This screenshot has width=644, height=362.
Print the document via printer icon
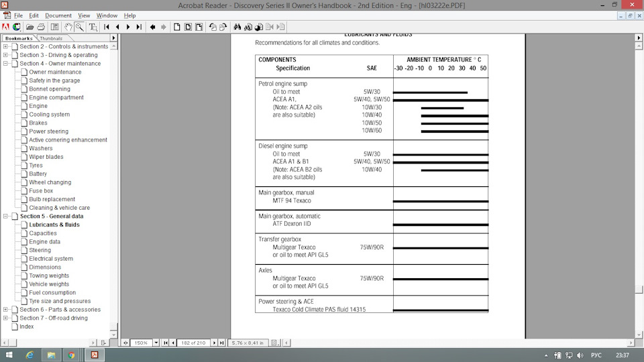click(x=41, y=27)
